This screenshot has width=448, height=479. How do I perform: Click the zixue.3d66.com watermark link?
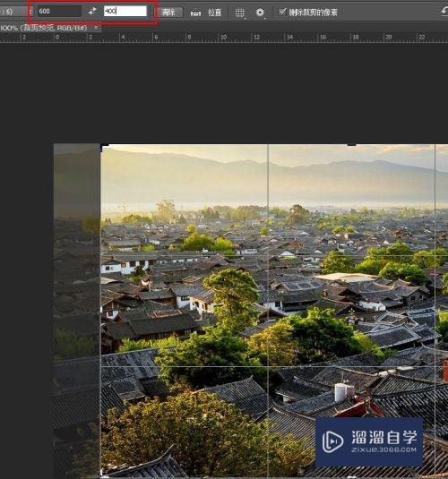383,449
